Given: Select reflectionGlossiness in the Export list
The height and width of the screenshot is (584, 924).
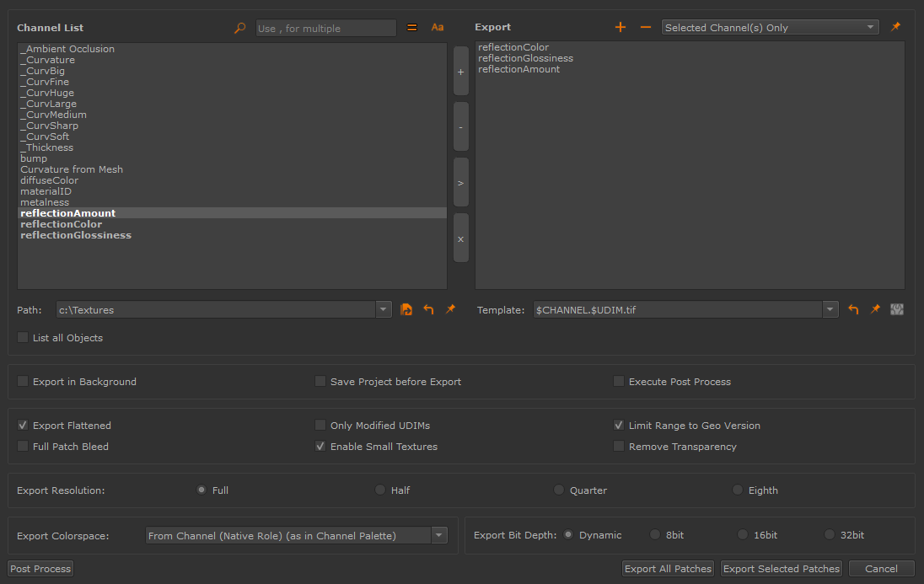Looking at the screenshot, I should coord(525,58).
